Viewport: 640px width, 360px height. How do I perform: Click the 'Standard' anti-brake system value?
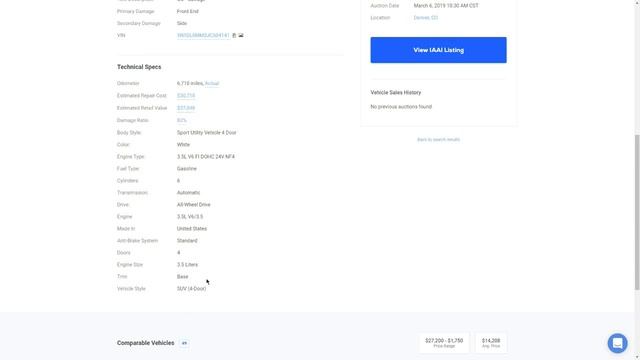(187, 240)
